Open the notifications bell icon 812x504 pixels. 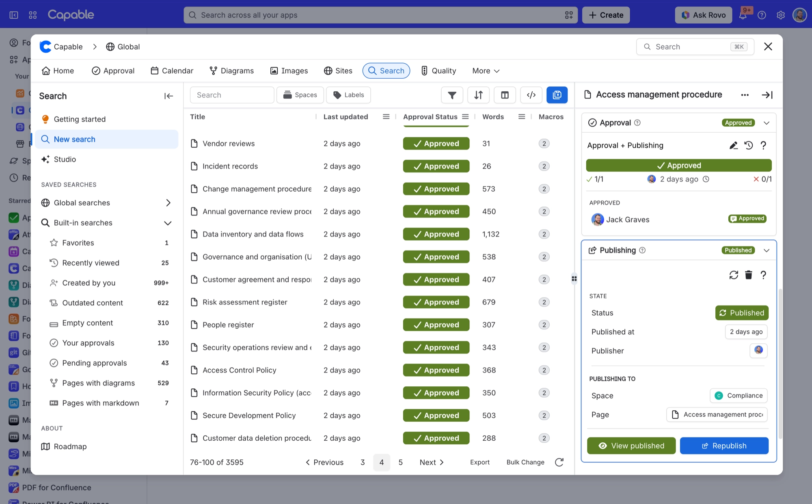click(743, 15)
